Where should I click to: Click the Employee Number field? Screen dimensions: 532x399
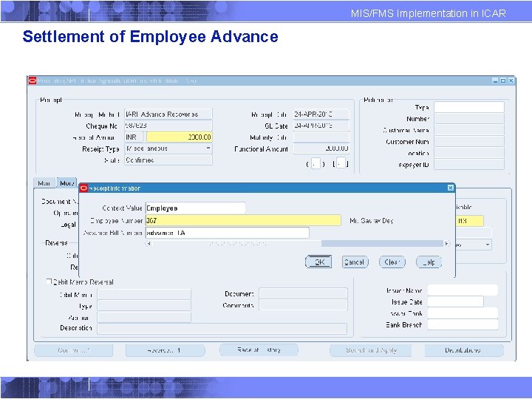(x=243, y=220)
